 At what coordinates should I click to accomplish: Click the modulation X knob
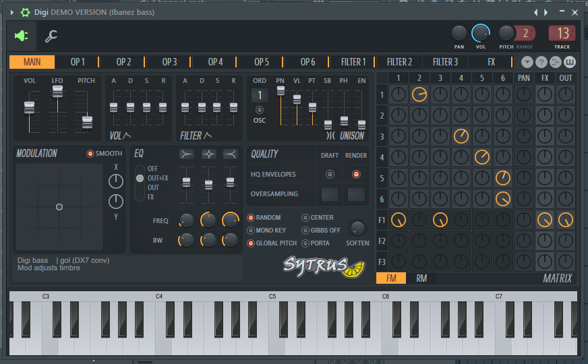116,181
